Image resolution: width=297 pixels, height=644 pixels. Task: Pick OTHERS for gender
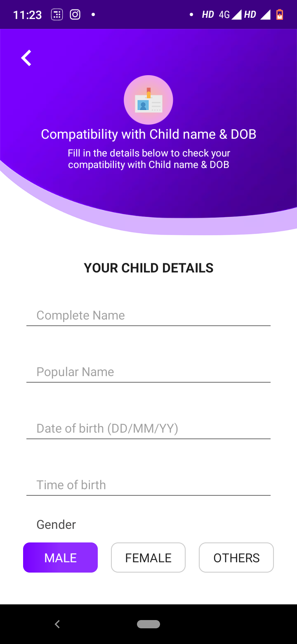pyautogui.click(x=236, y=558)
